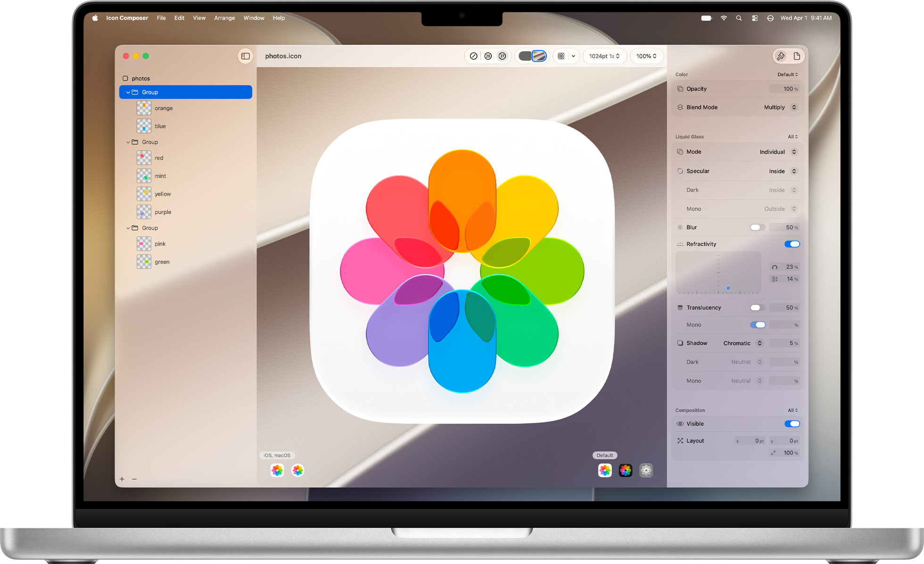
Task: Click the pink layer thumbnail icon
Action: click(144, 244)
